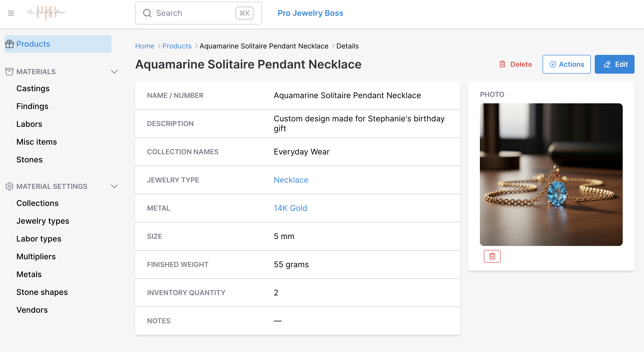
Task: Click the download arrow icon inside Actions
Action: coord(553,64)
